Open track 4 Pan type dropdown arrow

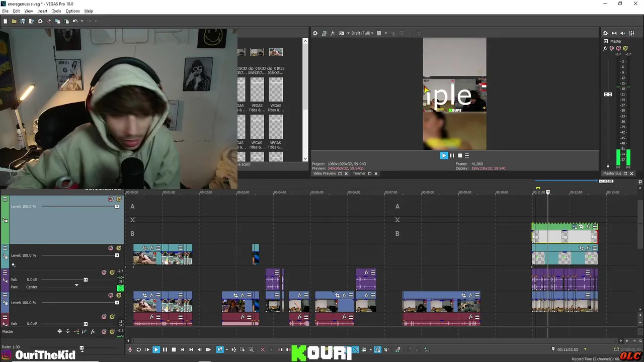coord(76,286)
